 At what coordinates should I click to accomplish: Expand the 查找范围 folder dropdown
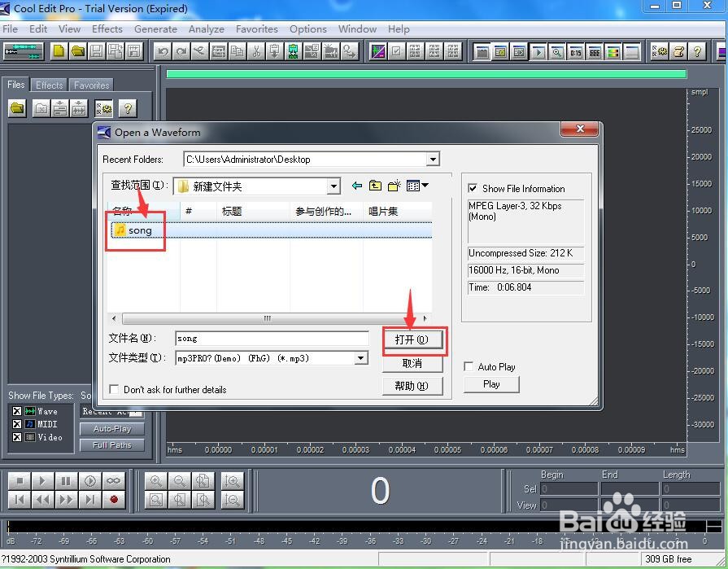[333, 186]
